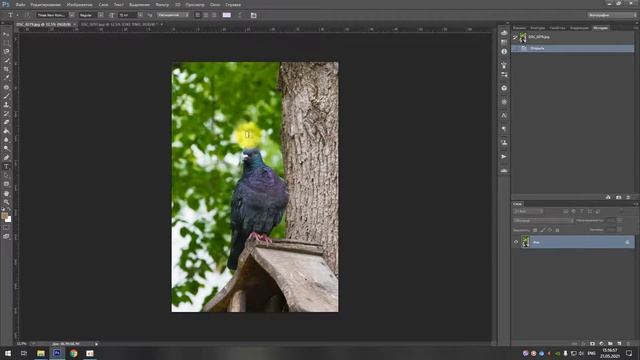Click create new group folder icon
Screen dimensions: 640x360
610,344
